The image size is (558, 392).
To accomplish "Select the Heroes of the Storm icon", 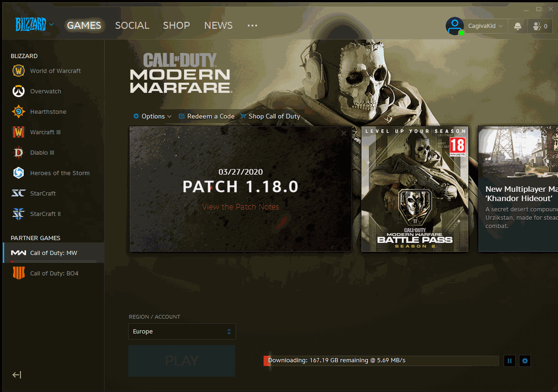I will coord(18,173).
